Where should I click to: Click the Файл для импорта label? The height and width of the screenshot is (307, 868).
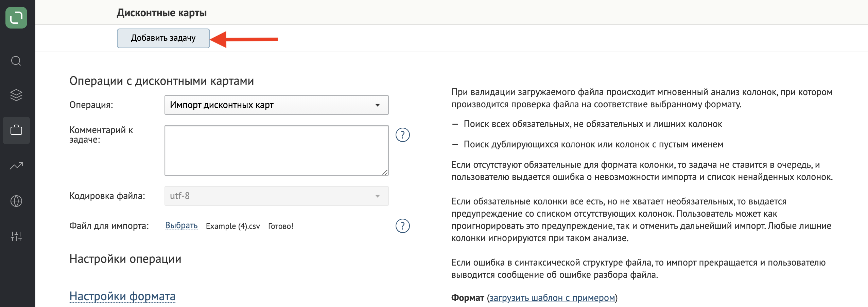[109, 226]
